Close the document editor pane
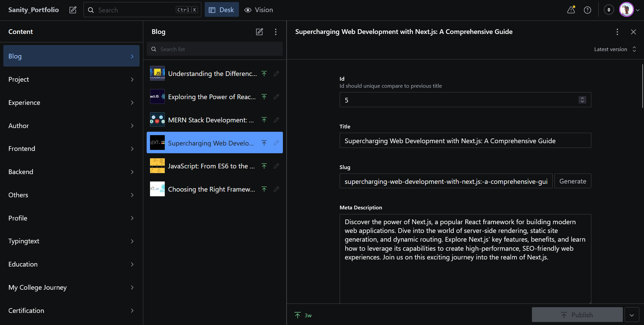 (633, 32)
